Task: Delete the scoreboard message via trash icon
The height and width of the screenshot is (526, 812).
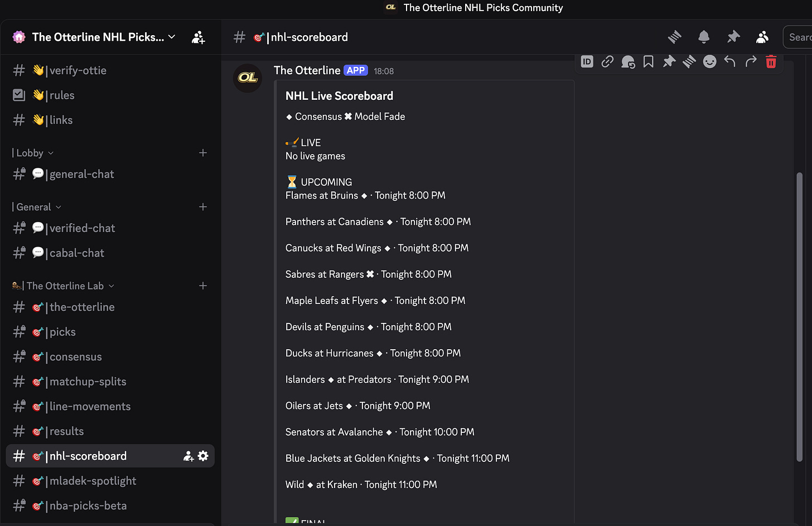Action: tap(771, 61)
